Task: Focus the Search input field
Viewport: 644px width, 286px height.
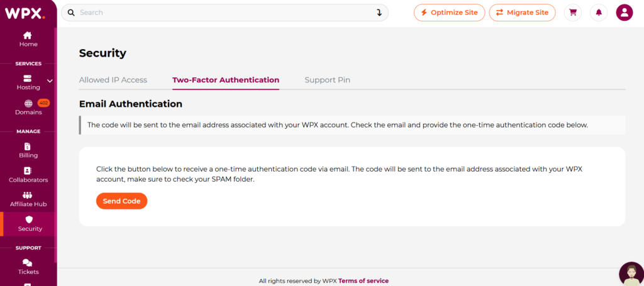Action: click(x=220, y=13)
